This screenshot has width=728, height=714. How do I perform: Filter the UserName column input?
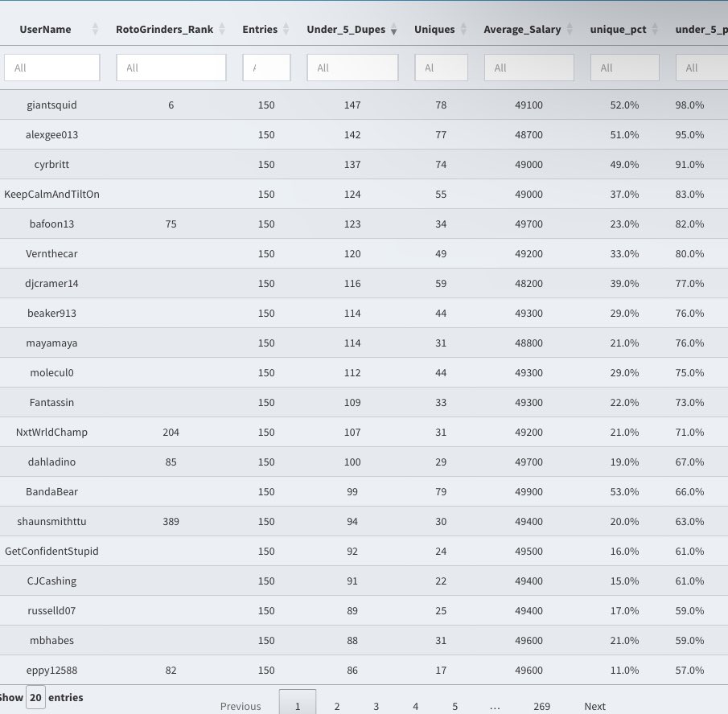coord(52,68)
